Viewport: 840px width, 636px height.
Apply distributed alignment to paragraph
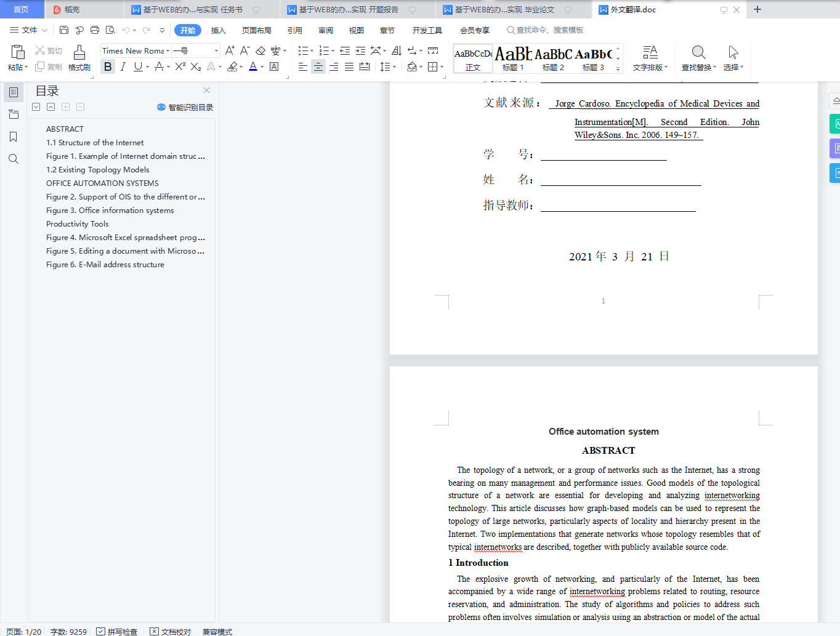(365, 66)
